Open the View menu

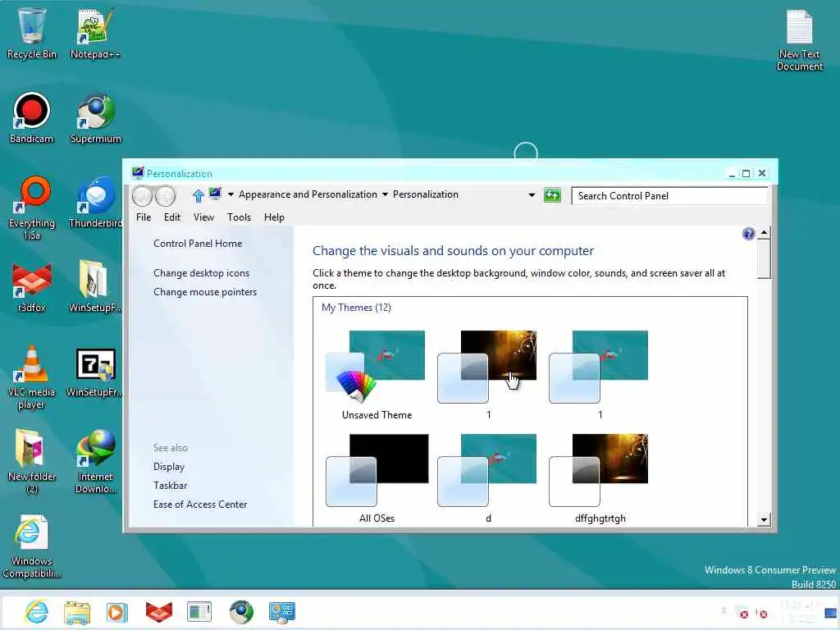coord(203,217)
